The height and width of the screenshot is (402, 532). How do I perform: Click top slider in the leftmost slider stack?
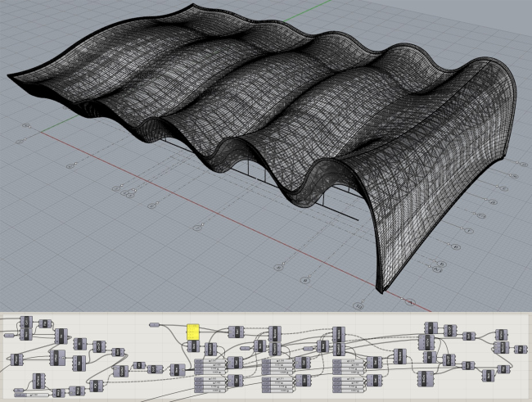click(x=209, y=360)
